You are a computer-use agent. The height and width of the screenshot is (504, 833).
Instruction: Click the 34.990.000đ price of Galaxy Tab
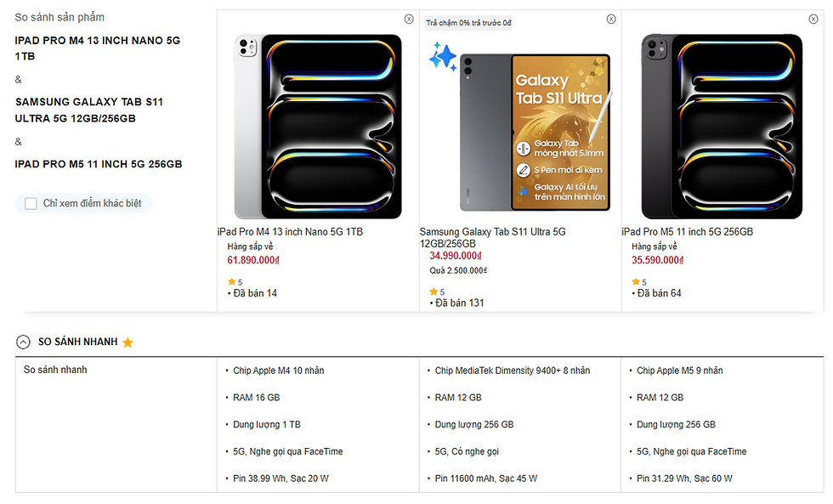point(456,255)
